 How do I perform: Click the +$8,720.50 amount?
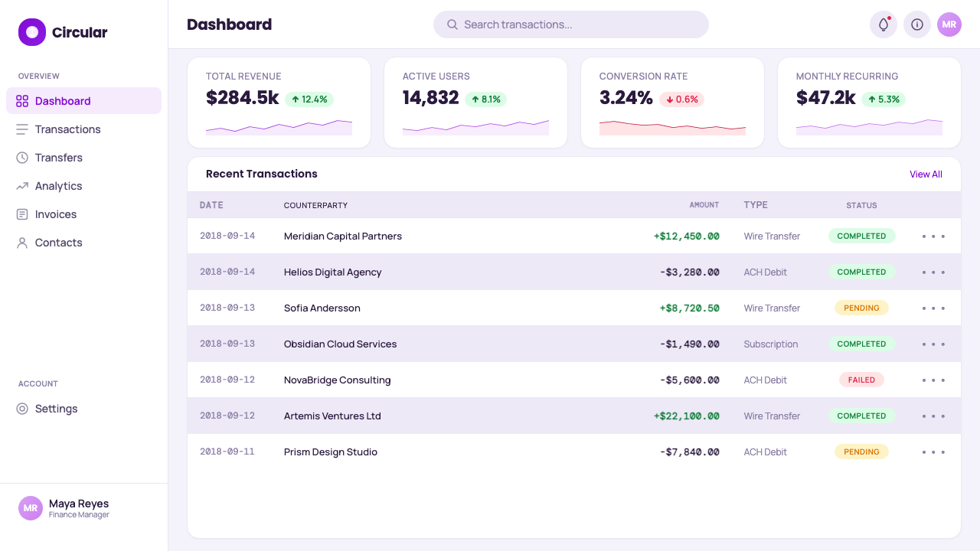click(690, 308)
